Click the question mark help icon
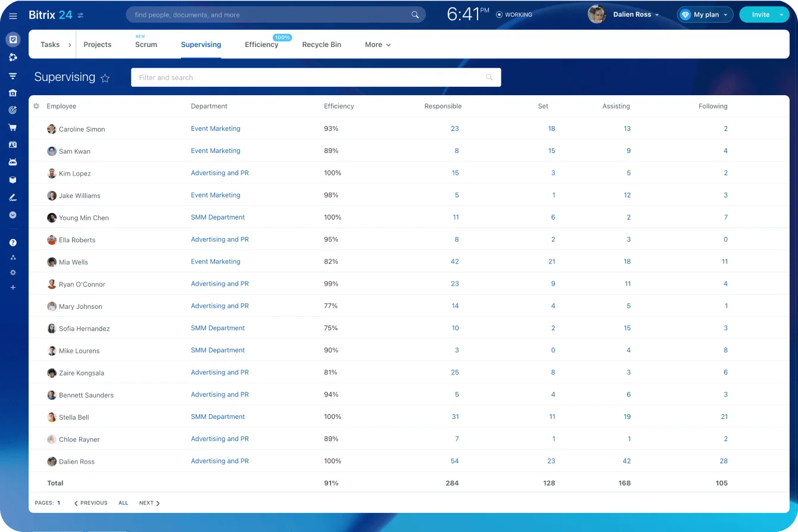This screenshot has height=532, width=798. (13, 243)
